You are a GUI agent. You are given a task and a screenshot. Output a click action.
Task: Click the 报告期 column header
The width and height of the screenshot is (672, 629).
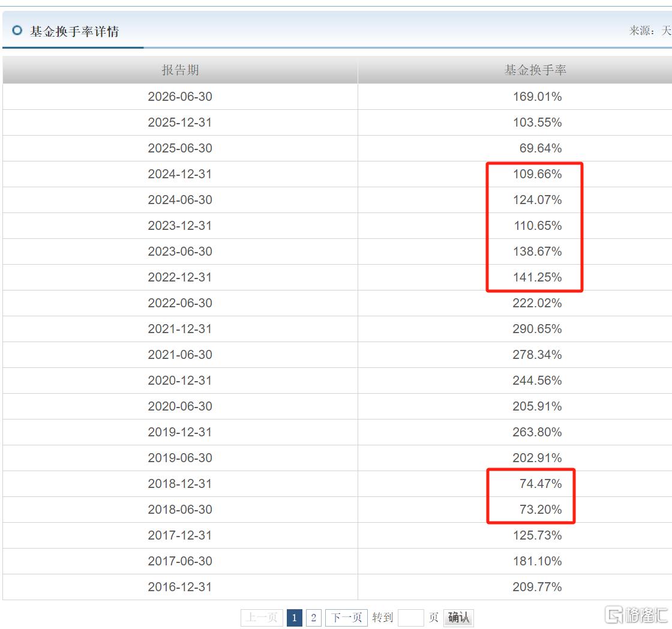181,70
